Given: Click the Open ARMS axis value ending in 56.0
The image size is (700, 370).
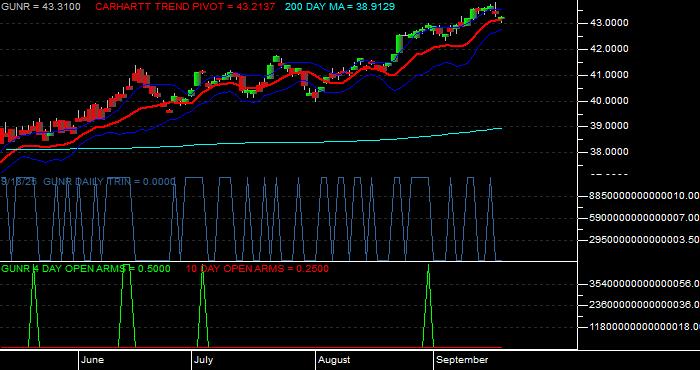Looking at the screenshot, I should (x=644, y=283).
